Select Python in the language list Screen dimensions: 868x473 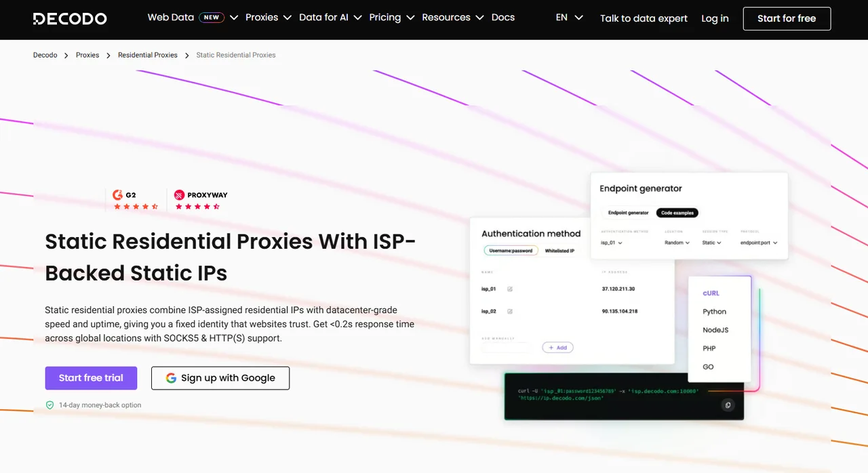[714, 312]
